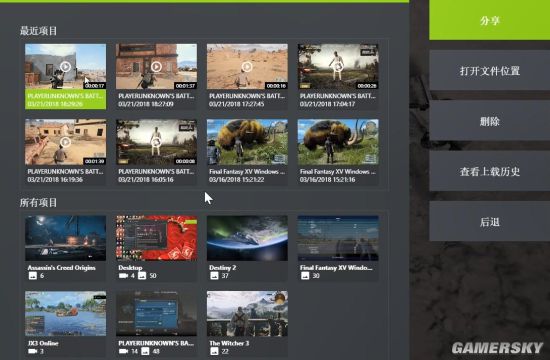
Task: Click the screenshot icon under Destiny 2
Action: coord(214,276)
